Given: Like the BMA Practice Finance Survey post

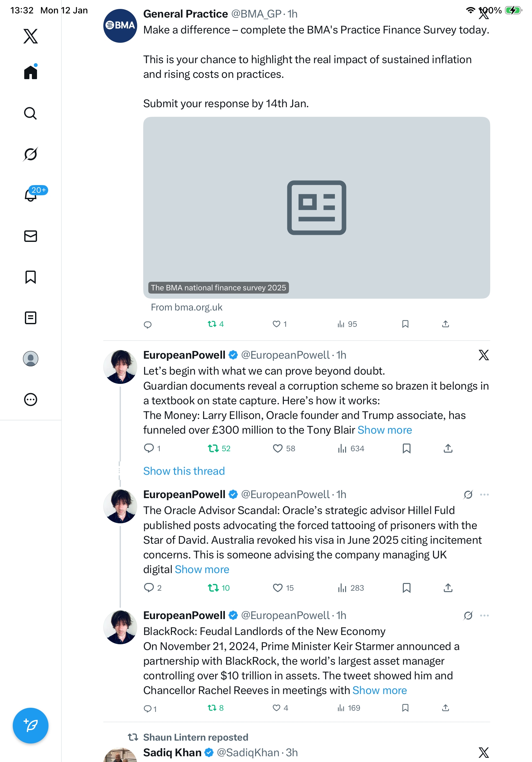Looking at the screenshot, I should pos(280,324).
